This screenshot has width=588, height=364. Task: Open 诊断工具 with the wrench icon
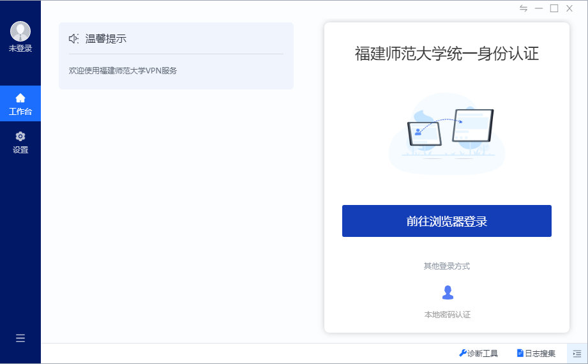pos(478,353)
